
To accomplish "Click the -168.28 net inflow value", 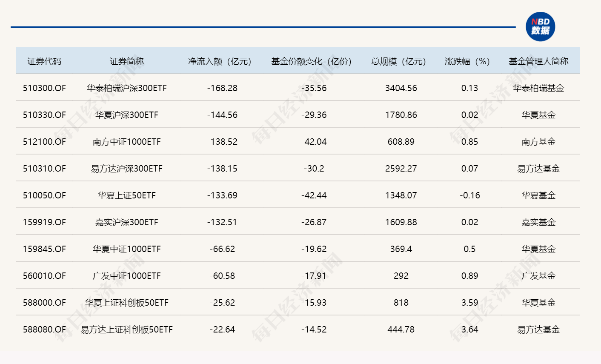I will 221,88.
